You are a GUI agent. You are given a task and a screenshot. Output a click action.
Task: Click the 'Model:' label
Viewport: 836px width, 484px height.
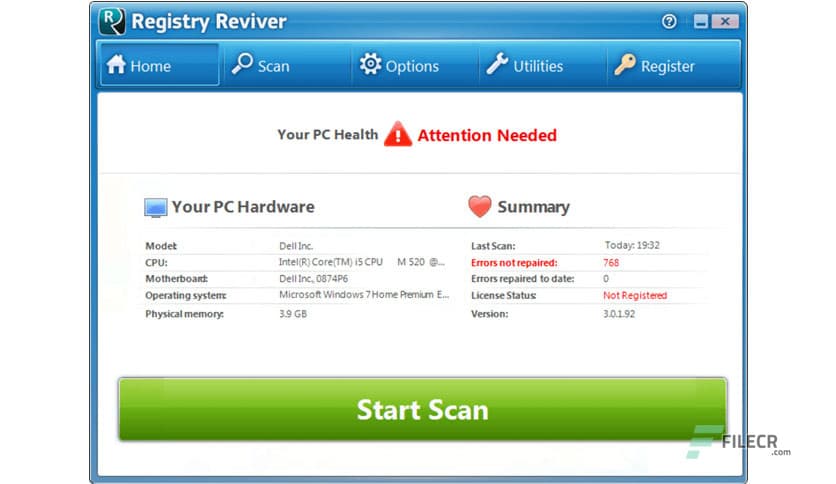(x=161, y=246)
